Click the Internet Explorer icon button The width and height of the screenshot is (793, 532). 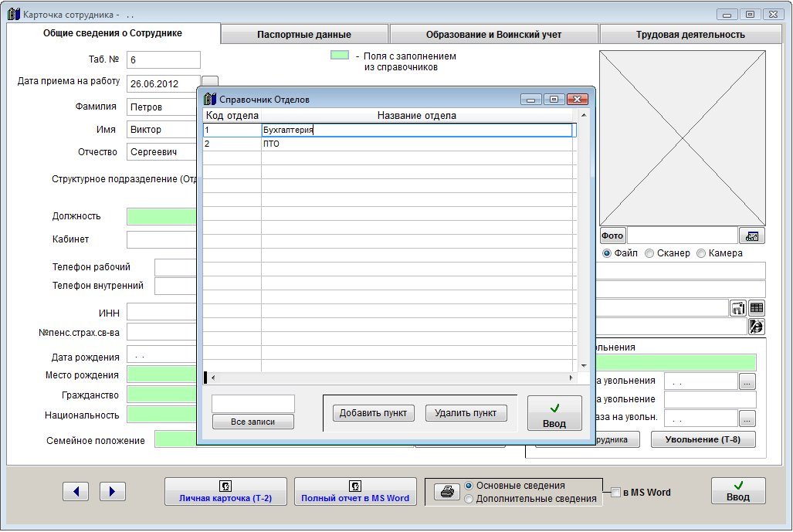[x=756, y=327]
